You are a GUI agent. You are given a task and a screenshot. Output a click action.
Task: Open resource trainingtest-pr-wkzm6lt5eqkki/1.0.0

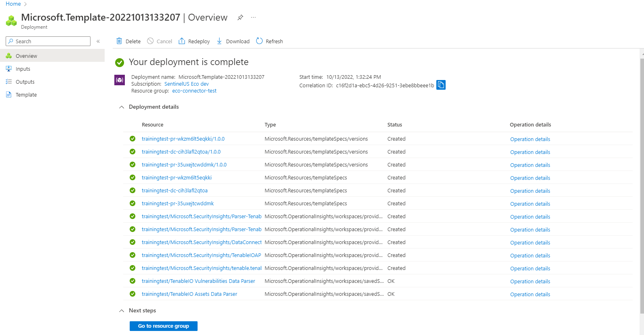coord(183,139)
